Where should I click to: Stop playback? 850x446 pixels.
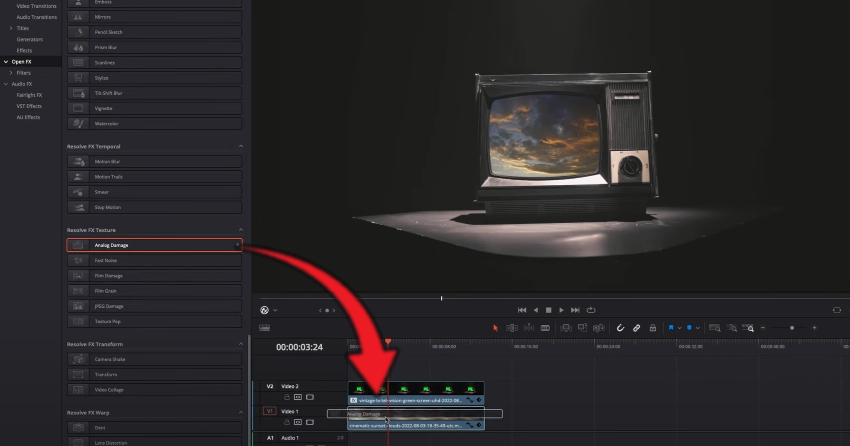(x=549, y=310)
